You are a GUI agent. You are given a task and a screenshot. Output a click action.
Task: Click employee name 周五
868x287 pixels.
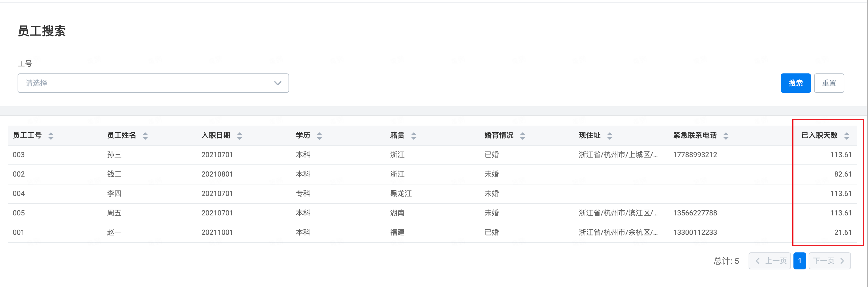114,213
